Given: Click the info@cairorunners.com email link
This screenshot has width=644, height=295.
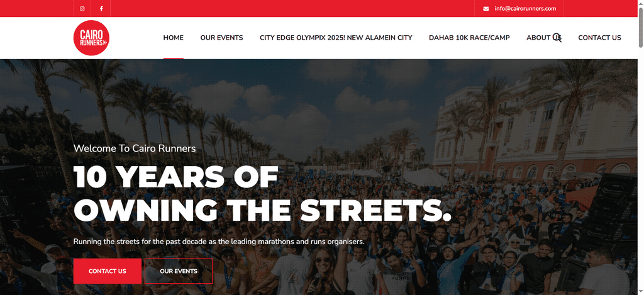Looking at the screenshot, I should click(525, 9).
